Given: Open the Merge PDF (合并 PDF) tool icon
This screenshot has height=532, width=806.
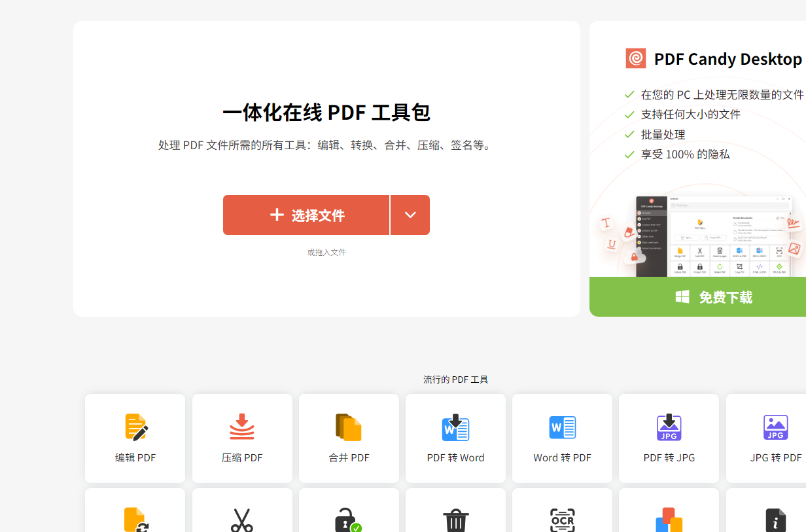Looking at the screenshot, I should click(x=349, y=427).
